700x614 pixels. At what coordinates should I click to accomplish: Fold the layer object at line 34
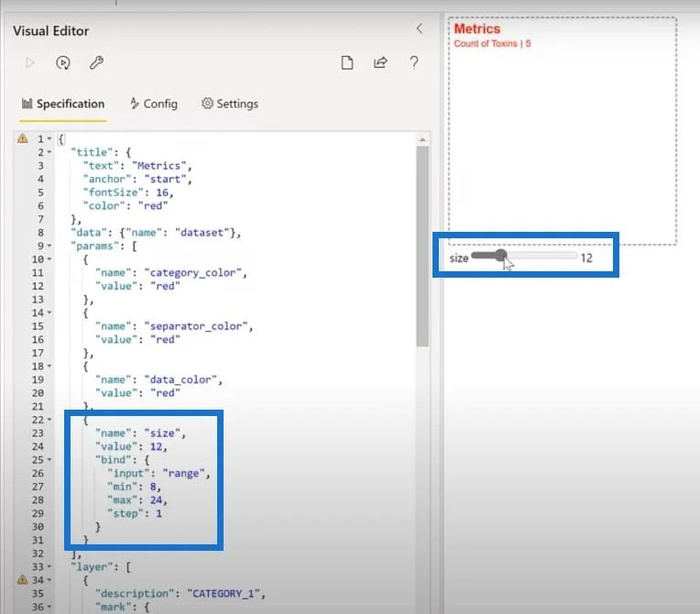click(x=49, y=579)
